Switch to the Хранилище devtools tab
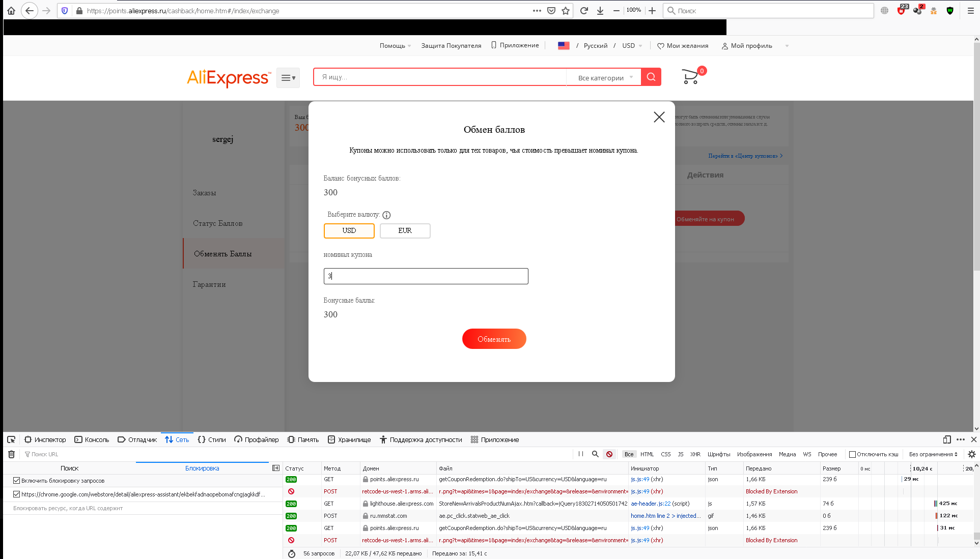 coord(349,439)
